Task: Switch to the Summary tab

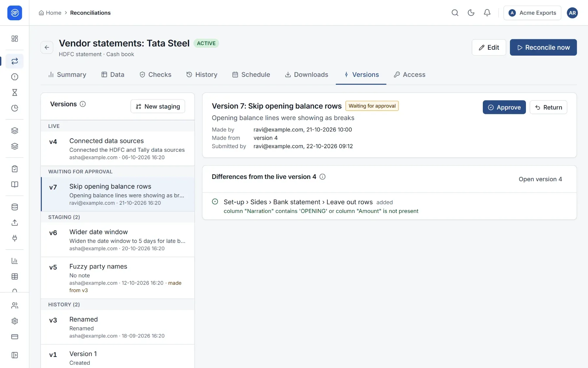Action: point(67,75)
